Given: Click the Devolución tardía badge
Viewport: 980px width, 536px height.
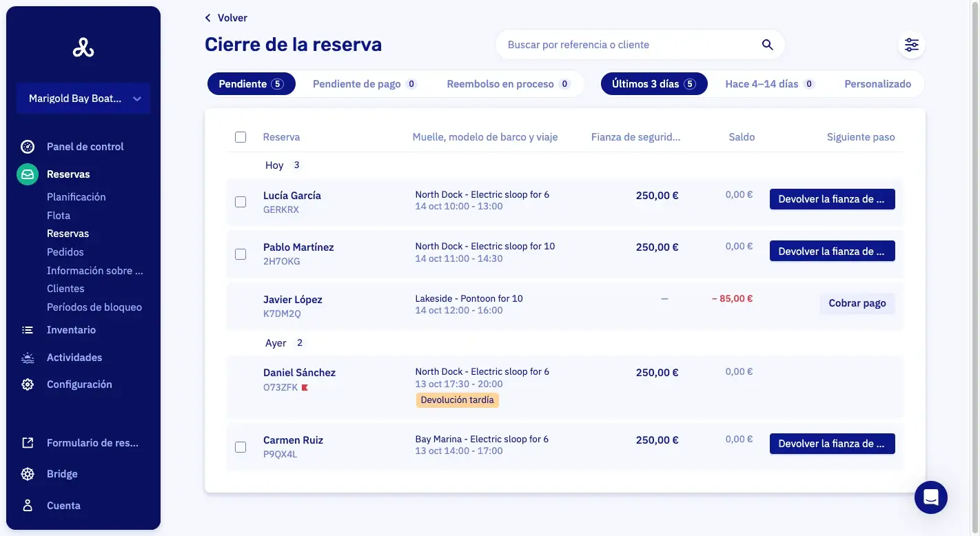Looking at the screenshot, I should click(x=458, y=400).
